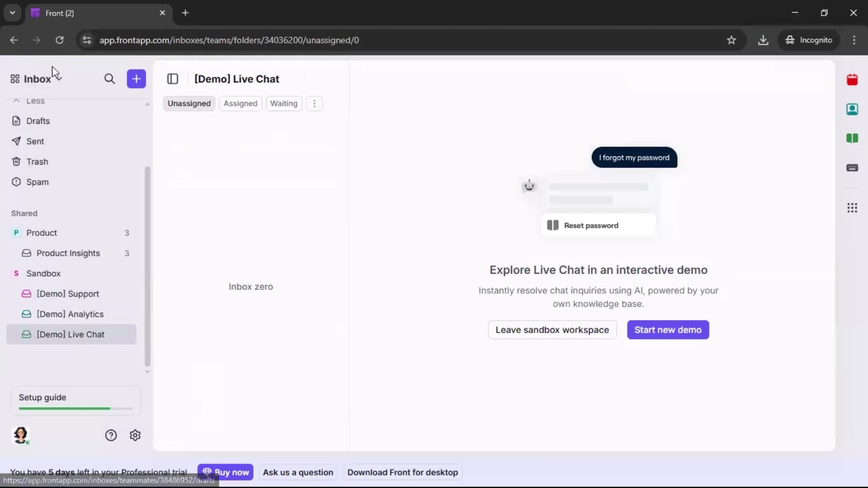Open inbox search
This screenshot has height=488, width=868.
(110, 79)
